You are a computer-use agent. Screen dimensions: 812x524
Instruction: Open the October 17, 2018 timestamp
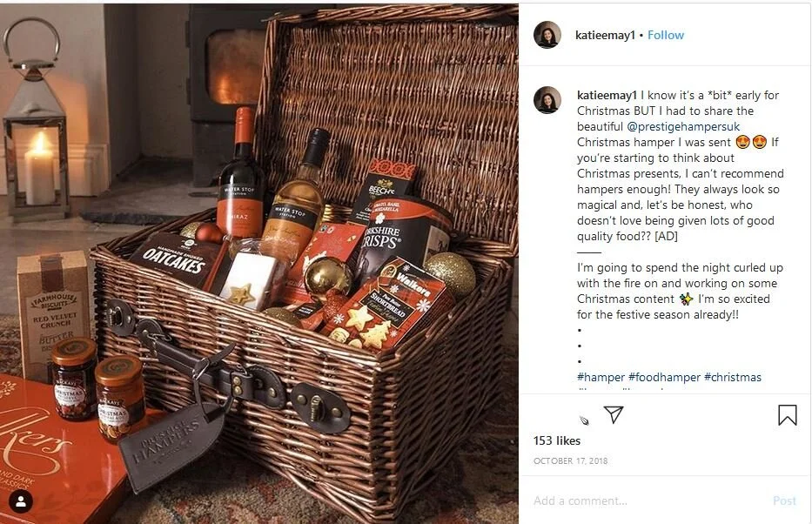click(570, 460)
